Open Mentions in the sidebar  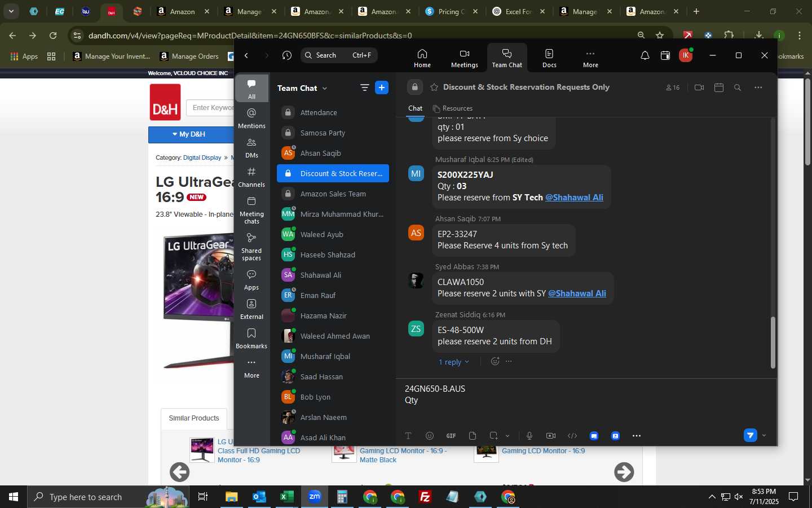coord(251,119)
